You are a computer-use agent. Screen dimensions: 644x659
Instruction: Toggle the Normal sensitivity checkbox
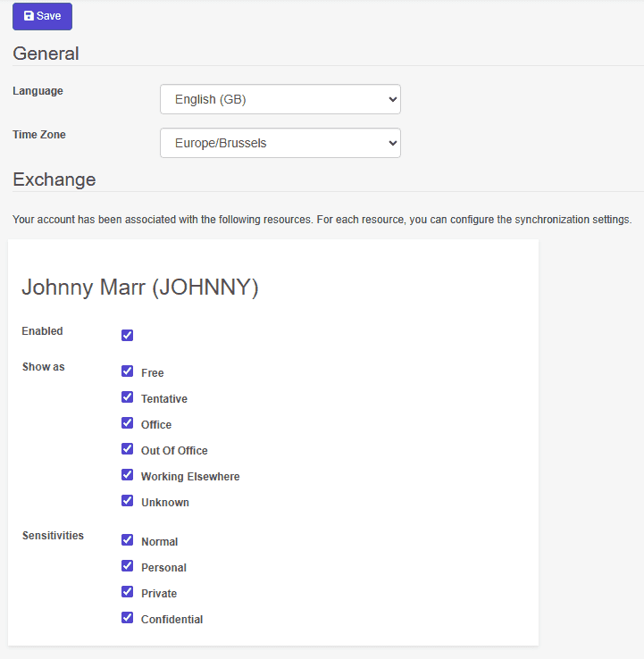[x=127, y=539]
